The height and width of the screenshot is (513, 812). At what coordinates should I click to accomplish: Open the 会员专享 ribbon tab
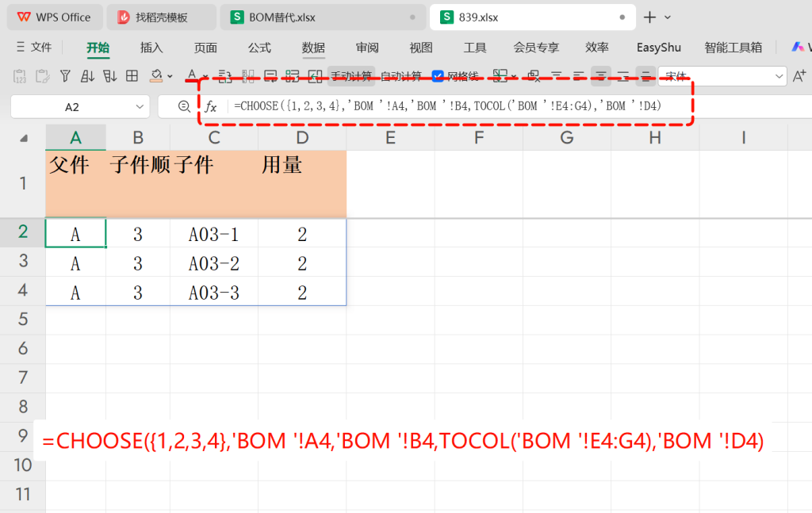[x=536, y=48]
